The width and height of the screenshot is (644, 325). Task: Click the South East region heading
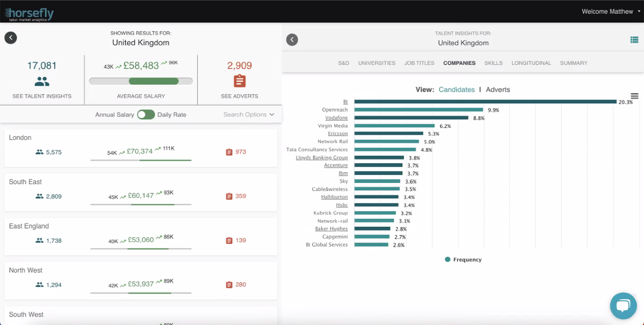click(x=25, y=182)
